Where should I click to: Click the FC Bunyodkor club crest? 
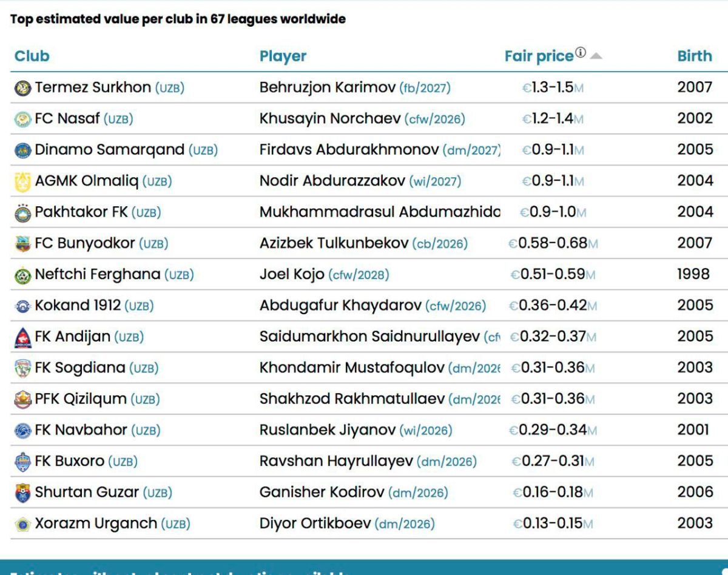click(x=22, y=244)
